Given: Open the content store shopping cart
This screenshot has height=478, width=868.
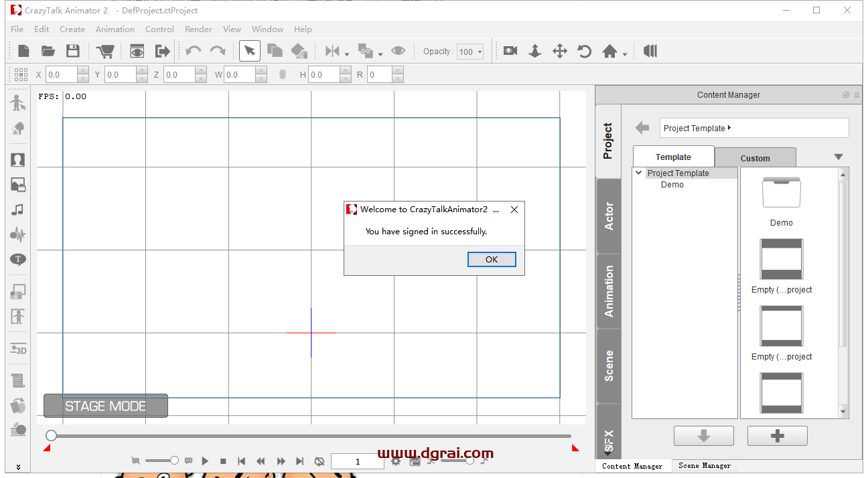Looking at the screenshot, I should (105, 51).
